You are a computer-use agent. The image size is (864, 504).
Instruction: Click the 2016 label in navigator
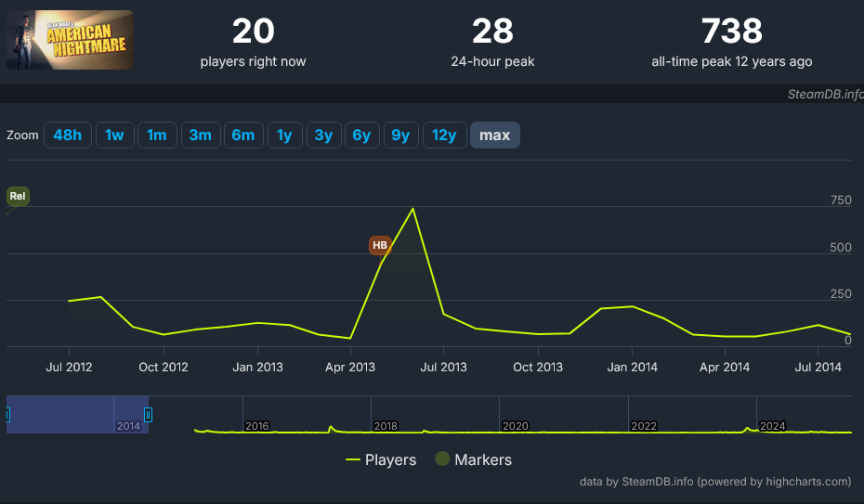256,426
